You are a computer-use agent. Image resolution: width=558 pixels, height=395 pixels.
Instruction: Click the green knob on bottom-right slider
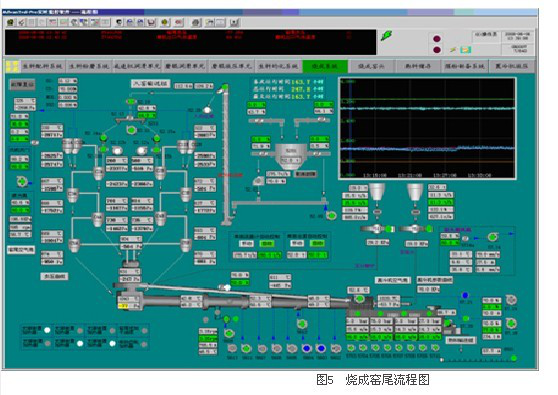pos(514,358)
